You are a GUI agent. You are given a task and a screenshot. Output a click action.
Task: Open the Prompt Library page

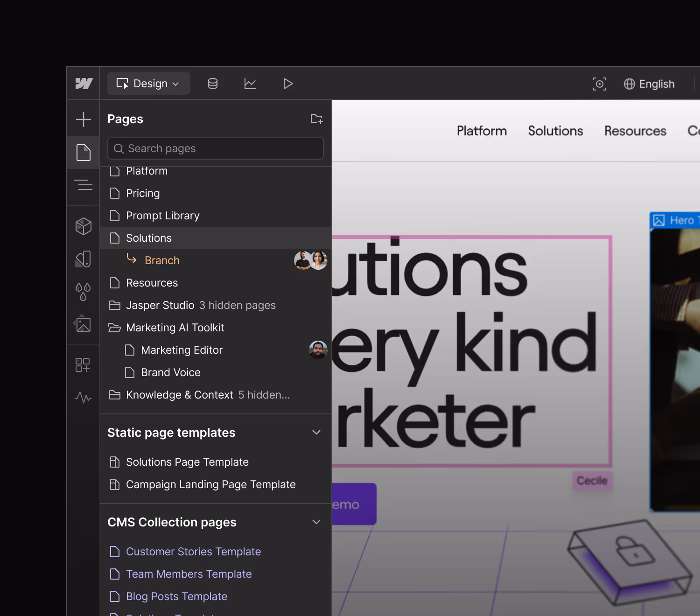click(x=216, y=216)
